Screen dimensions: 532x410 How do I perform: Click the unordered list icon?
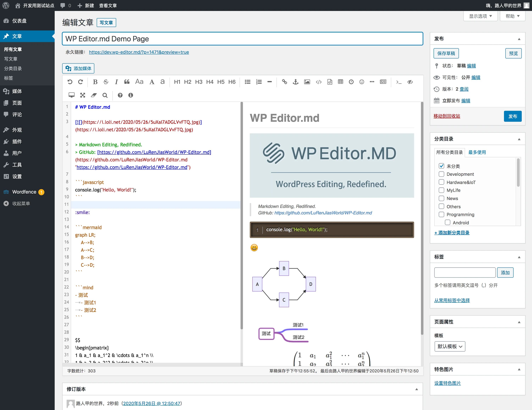click(x=248, y=82)
